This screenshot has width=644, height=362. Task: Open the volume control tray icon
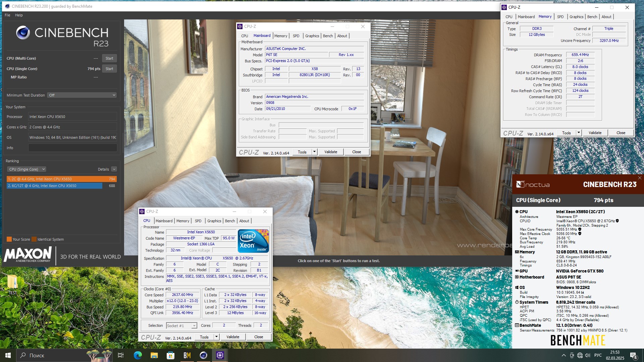pyautogui.click(x=588, y=355)
